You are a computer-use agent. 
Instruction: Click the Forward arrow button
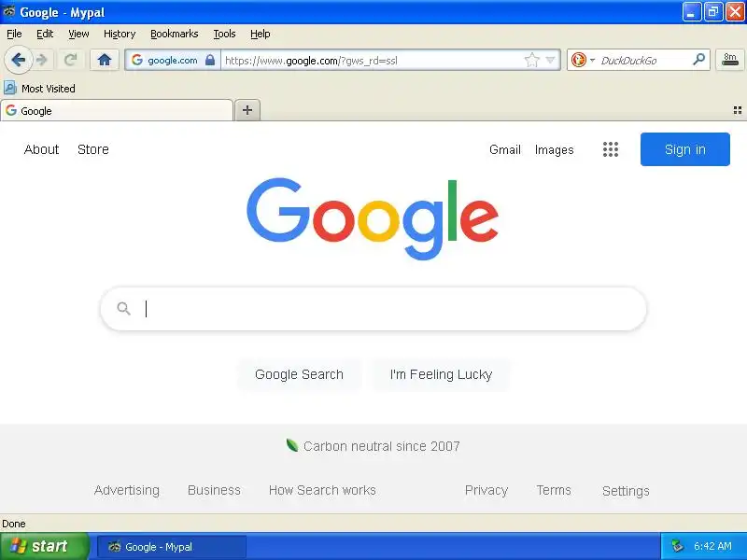click(42, 60)
